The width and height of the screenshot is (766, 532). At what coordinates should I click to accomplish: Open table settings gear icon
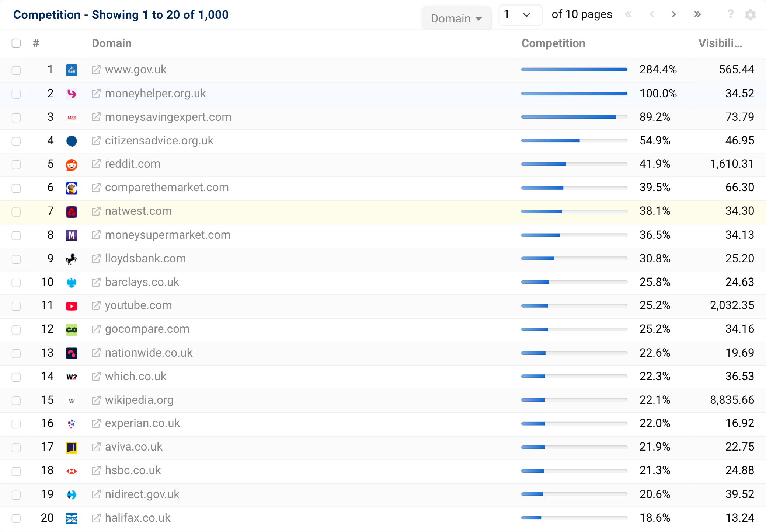pyautogui.click(x=750, y=15)
